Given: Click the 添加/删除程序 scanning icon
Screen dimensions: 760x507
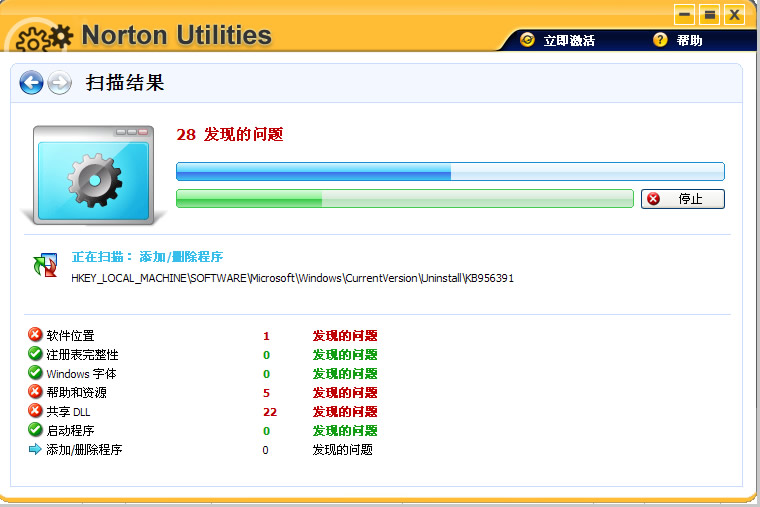Looking at the screenshot, I should (45, 265).
